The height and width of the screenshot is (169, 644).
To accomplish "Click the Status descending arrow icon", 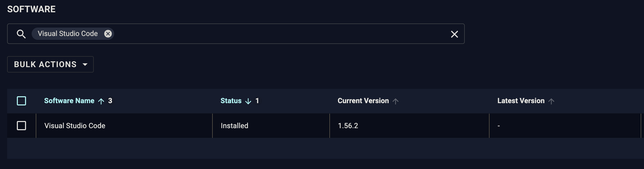I will point(248,101).
